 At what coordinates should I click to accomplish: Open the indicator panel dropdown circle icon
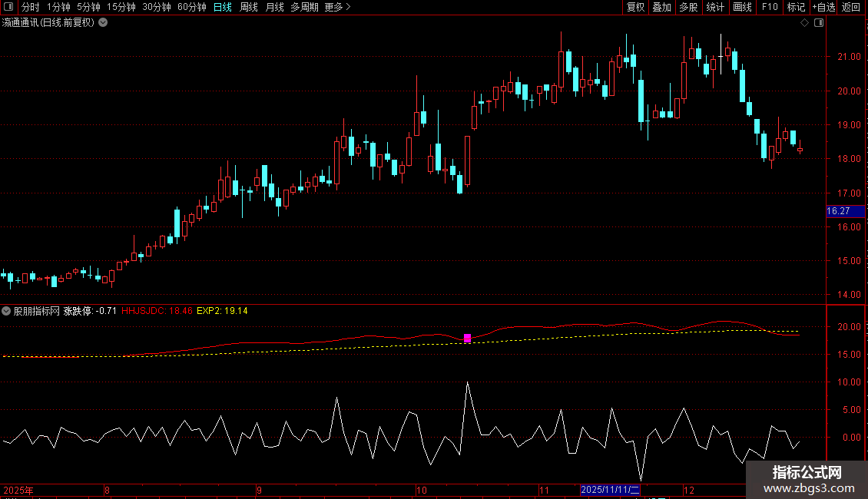(6, 311)
